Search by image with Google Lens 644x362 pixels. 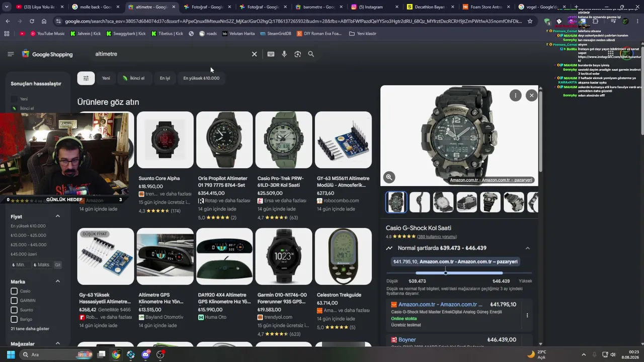pyautogui.click(x=297, y=54)
